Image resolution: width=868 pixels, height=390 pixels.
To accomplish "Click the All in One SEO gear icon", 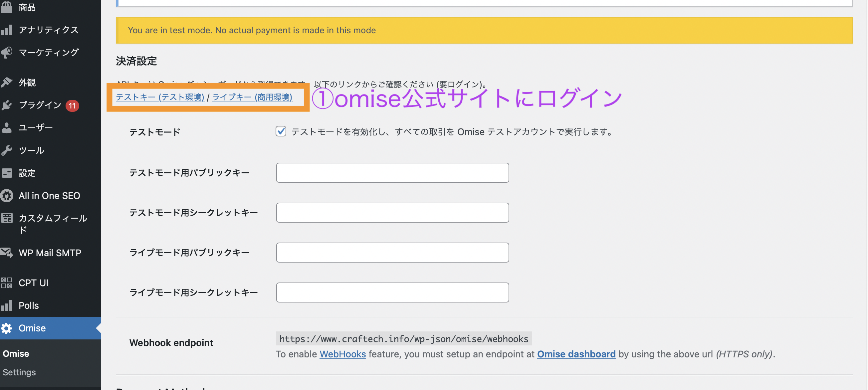I will coord(7,196).
